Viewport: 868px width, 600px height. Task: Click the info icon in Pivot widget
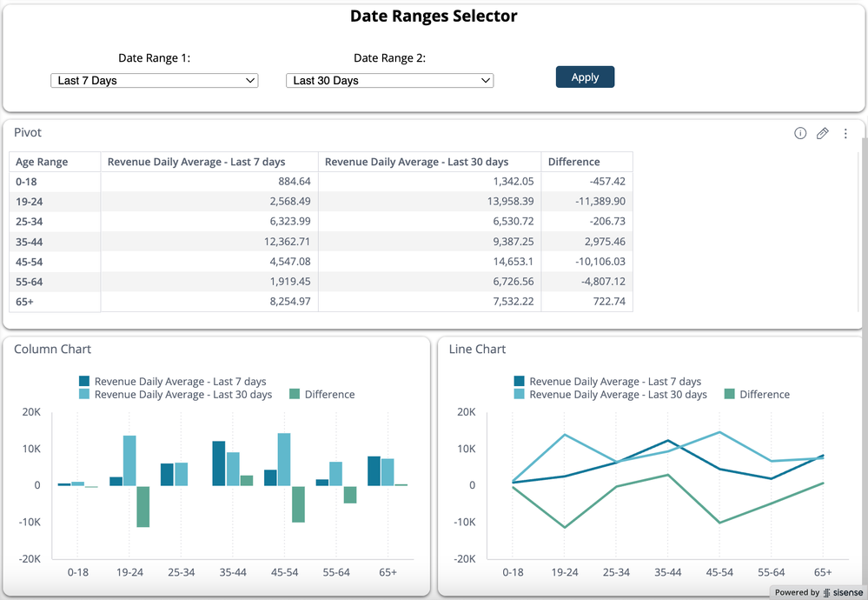800,133
